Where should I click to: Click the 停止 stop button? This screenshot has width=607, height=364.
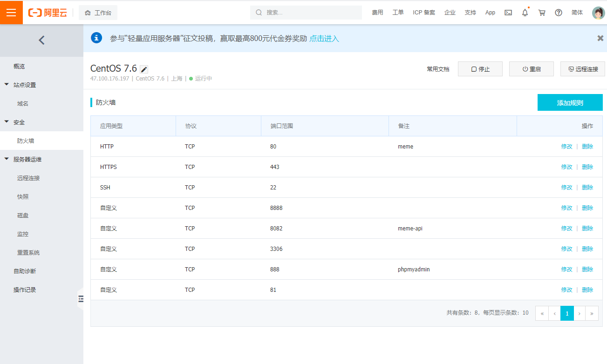pyautogui.click(x=480, y=69)
